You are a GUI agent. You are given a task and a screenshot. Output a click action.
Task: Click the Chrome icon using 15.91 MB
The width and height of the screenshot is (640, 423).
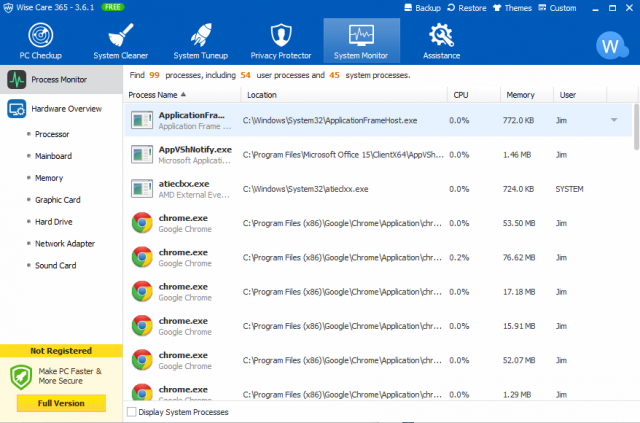click(142, 326)
